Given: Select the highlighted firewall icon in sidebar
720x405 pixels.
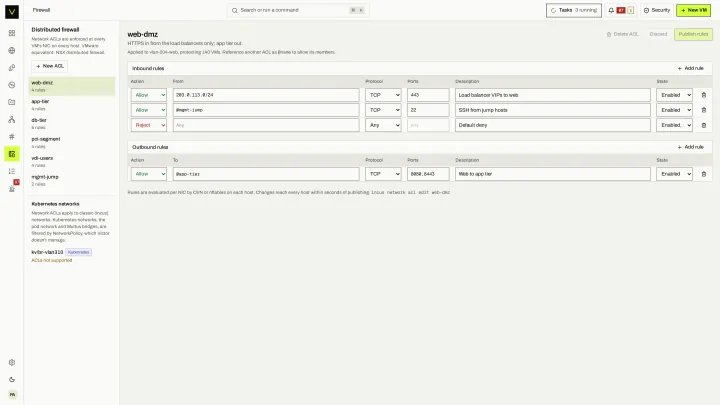Looking at the screenshot, I should point(12,154).
